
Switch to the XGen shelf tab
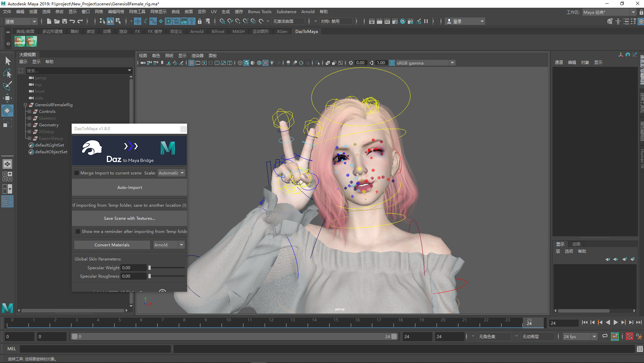click(x=282, y=32)
